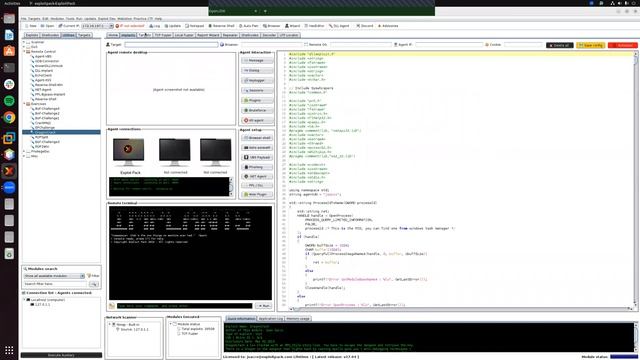The image size is (640, 360).
Task: Click the New toolbar icon
Action: (x=30, y=26)
